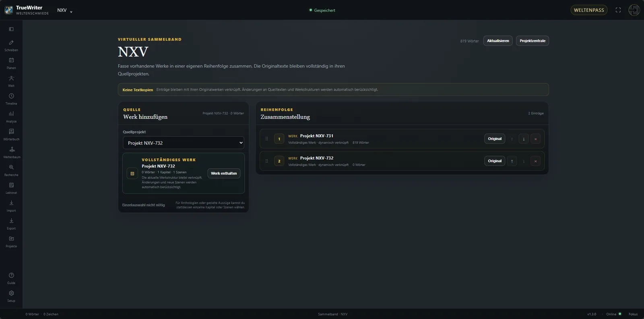Screen dimensions: 644x319
Task: Collapse the sidebar panel icon
Action: 11,29
